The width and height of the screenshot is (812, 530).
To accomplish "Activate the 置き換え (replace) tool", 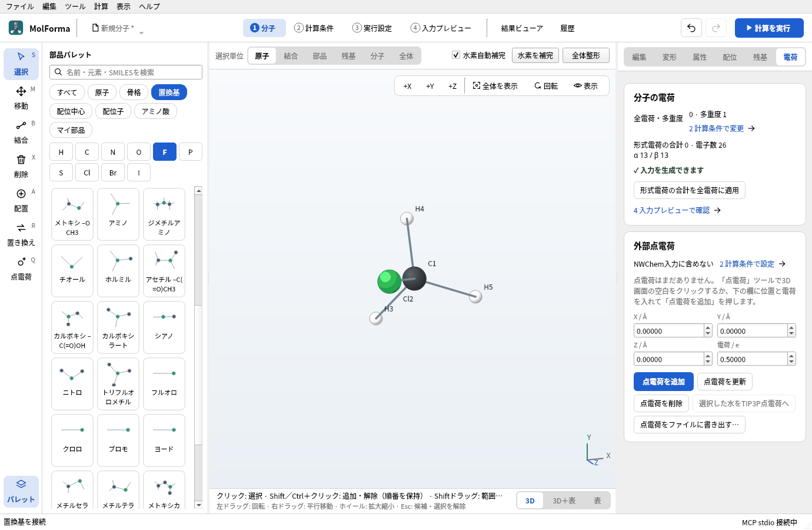I will [x=21, y=234].
